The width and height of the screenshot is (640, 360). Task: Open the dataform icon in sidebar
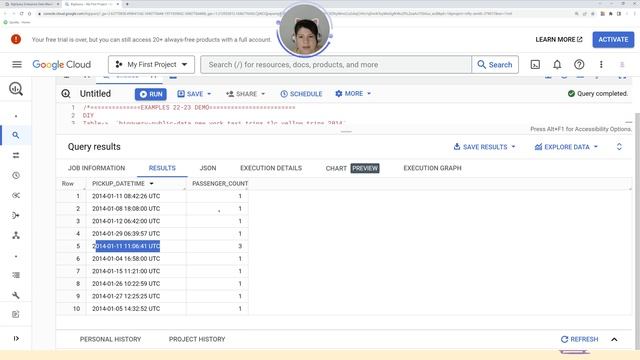[x=16, y=215]
